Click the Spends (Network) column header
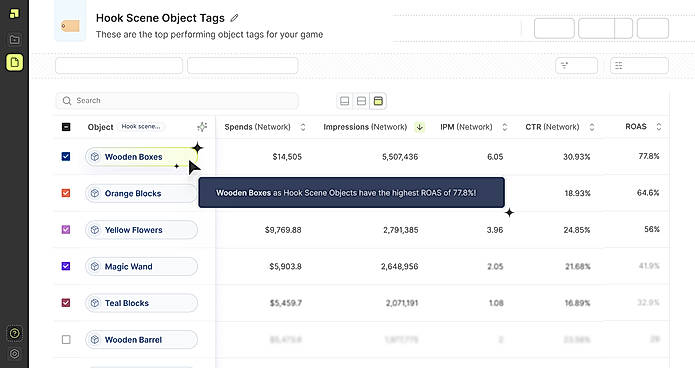The image size is (695, 368). 258,127
